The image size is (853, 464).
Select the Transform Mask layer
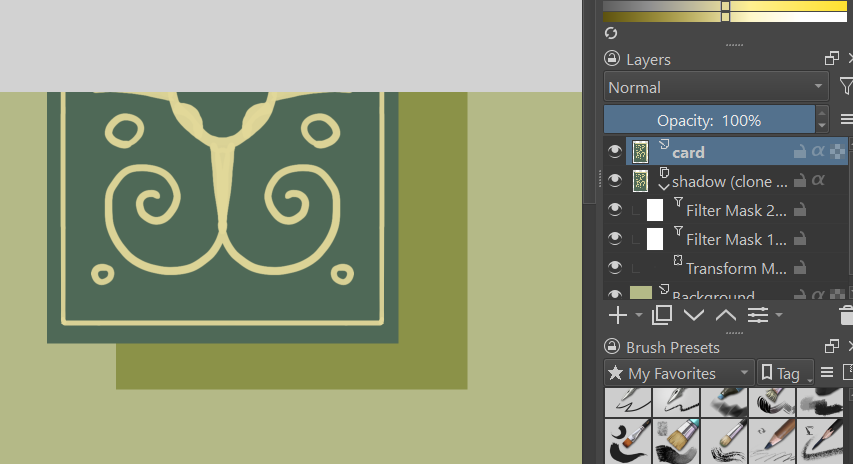pos(736,268)
